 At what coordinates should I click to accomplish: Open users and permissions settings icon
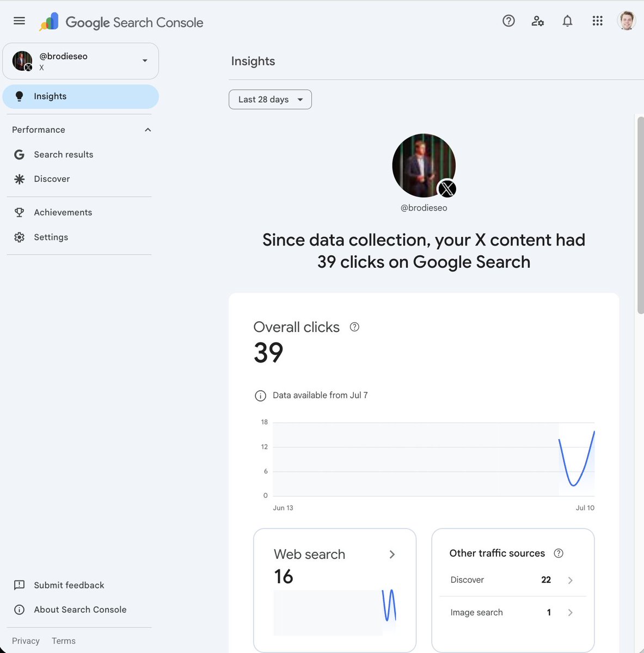click(538, 21)
